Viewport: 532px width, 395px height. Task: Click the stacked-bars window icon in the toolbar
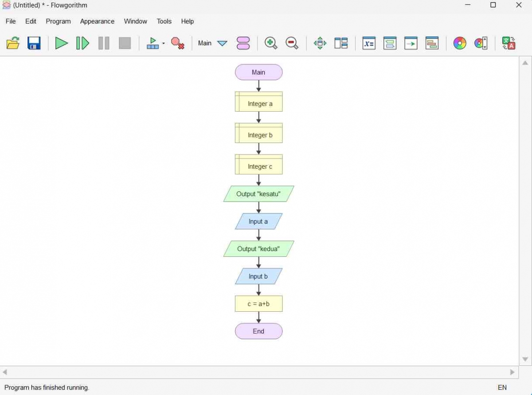(432, 43)
